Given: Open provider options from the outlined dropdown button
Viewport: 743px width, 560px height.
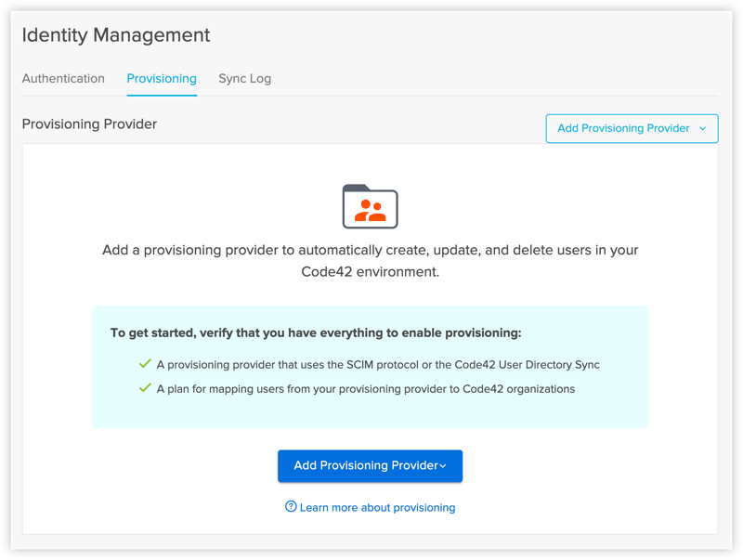Looking at the screenshot, I should (632, 128).
